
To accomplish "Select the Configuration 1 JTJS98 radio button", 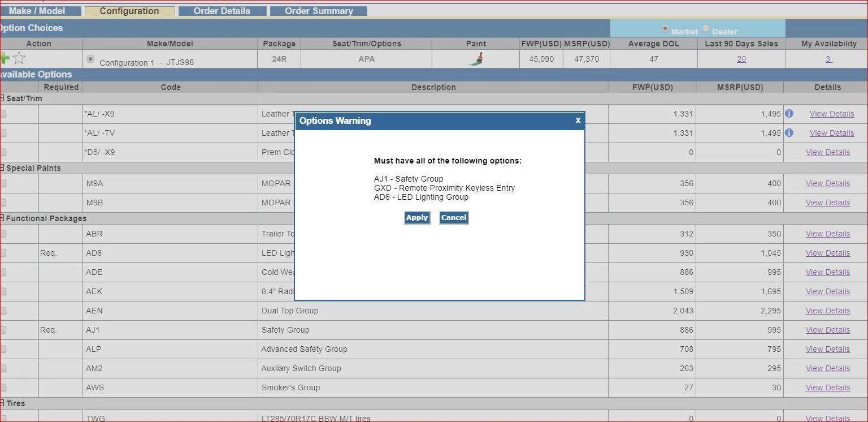I will (90, 59).
